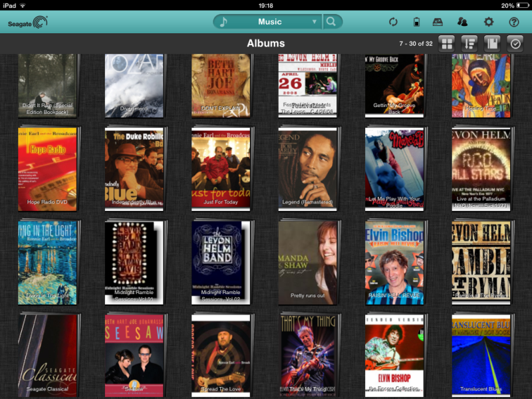Check the device battery icon
The height and width of the screenshot is (399, 532).
coord(417,22)
